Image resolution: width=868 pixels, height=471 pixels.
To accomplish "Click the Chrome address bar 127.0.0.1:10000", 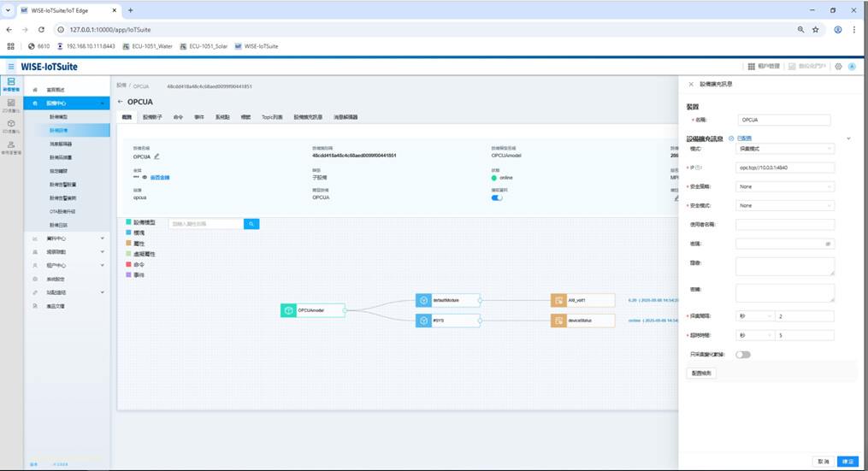I will point(426,29).
